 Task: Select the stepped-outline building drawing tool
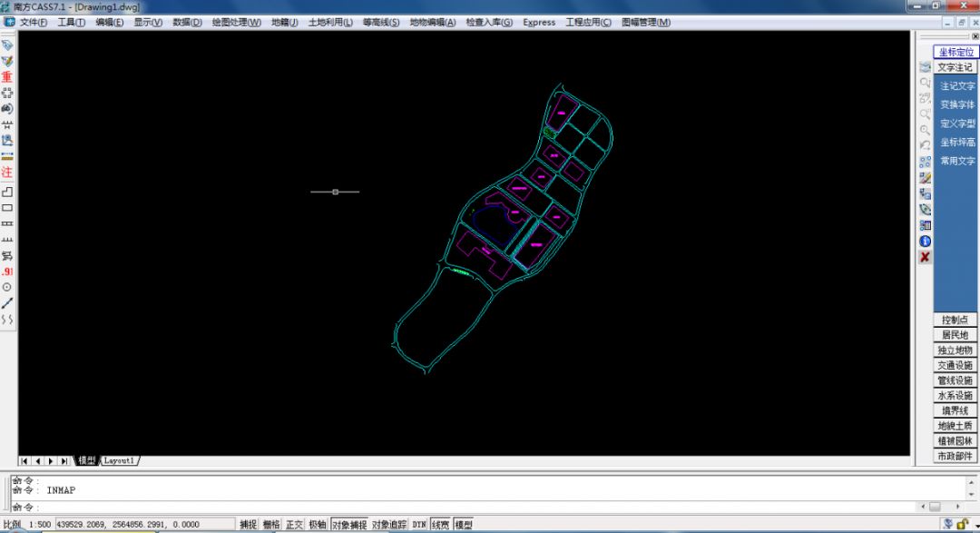pyautogui.click(x=7, y=192)
